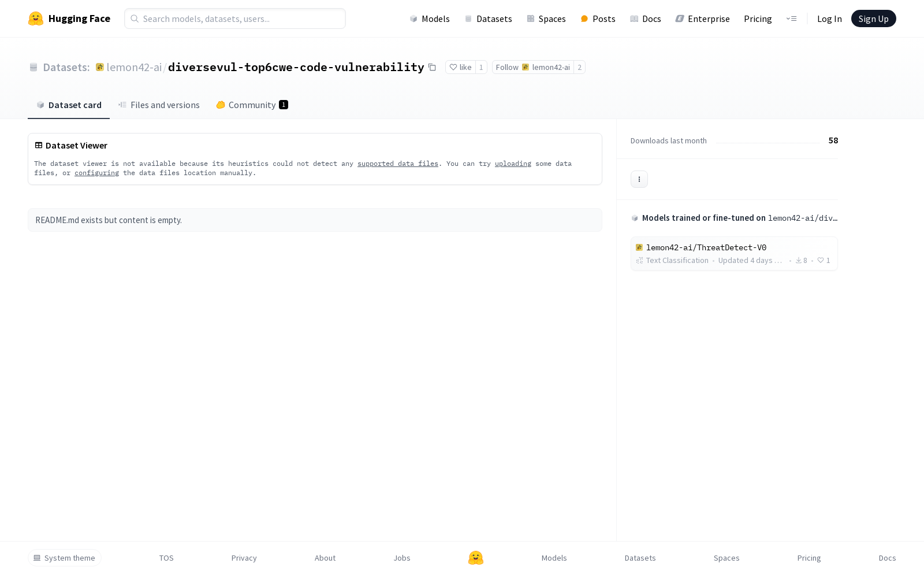Open the Community tab
The width and height of the screenshot is (924, 578).
(x=252, y=105)
